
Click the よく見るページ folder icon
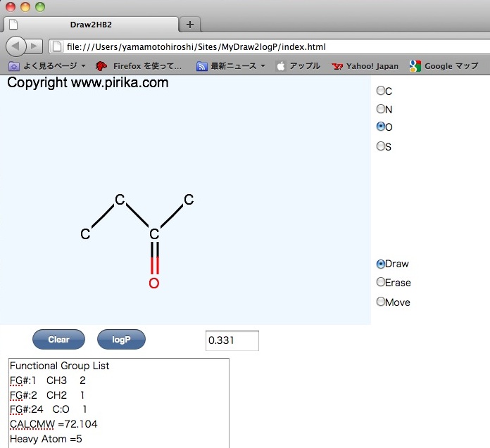pyautogui.click(x=14, y=66)
